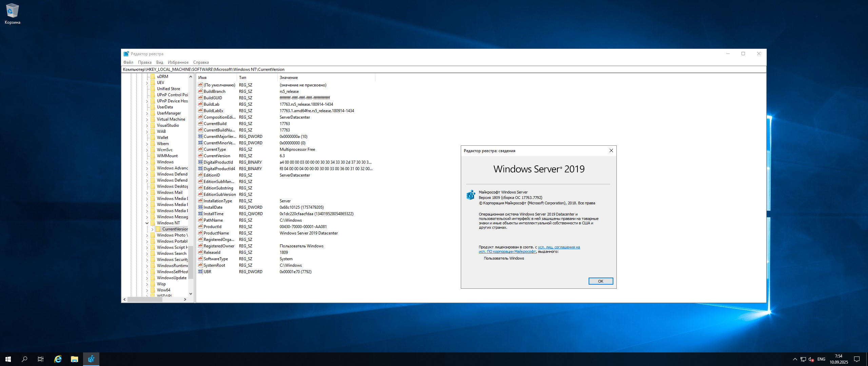Select the SystemRoot value row

coord(286,265)
